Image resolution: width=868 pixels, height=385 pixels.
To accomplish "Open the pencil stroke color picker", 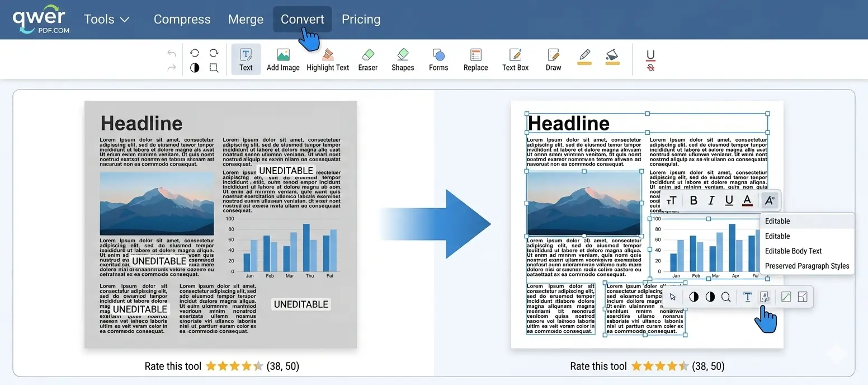I will 584,57.
